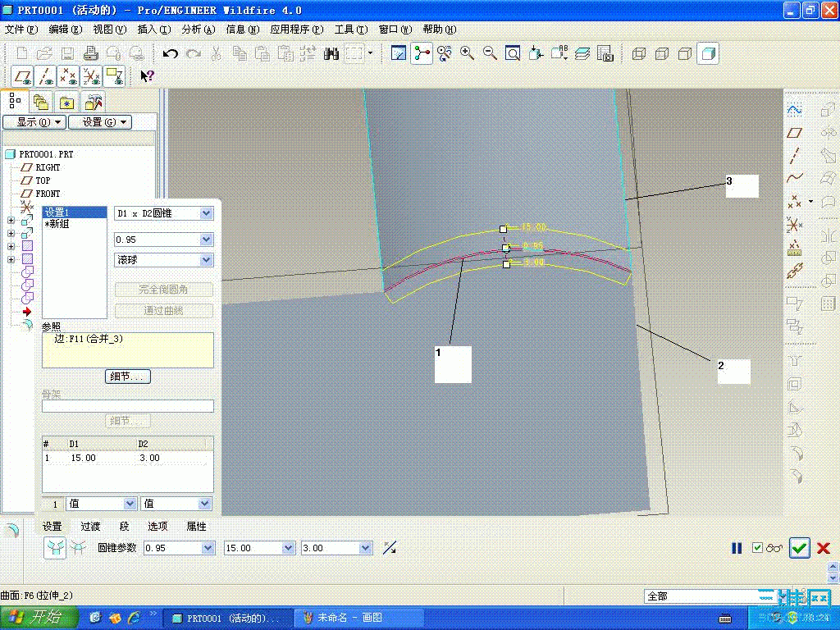The height and width of the screenshot is (630, 840).
Task: Select Shaded display style icon
Action: tap(708, 53)
